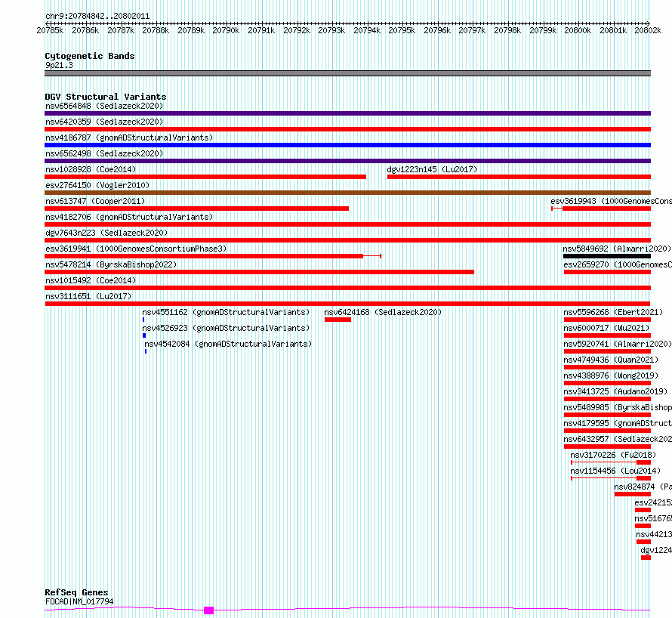Open nsv4186787 gnomADStructuralVariants label
The height and width of the screenshot is (618, 672).
[129, 138]
